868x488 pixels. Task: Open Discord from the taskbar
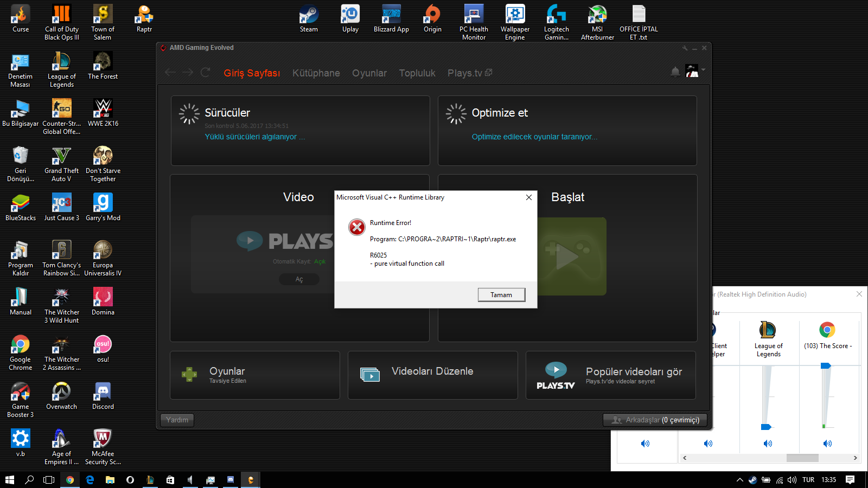point(231,480)
